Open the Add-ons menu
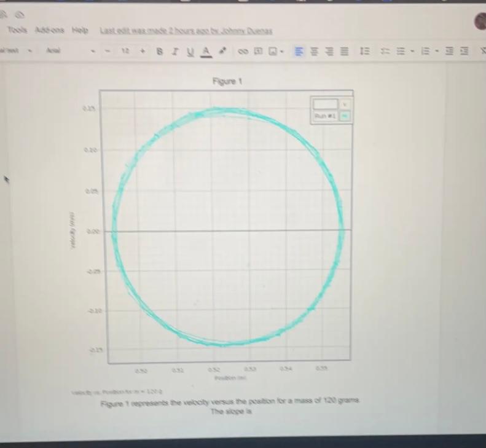This screenshot has width=486, height=448. (x=50, y=30)
